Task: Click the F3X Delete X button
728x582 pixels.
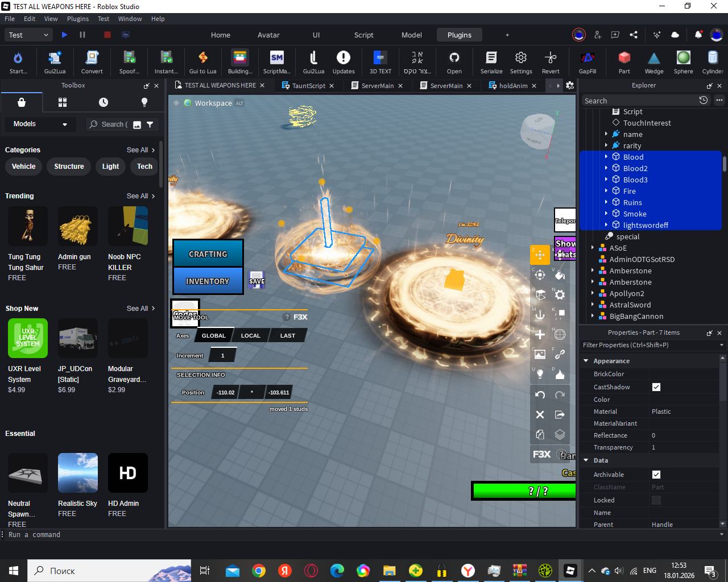Action: click(540, 415)
